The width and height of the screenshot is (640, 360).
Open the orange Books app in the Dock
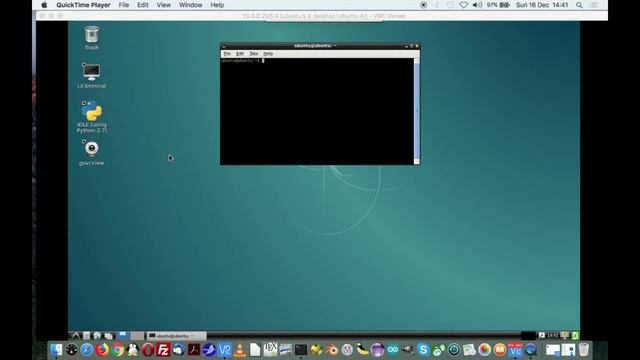500,350
